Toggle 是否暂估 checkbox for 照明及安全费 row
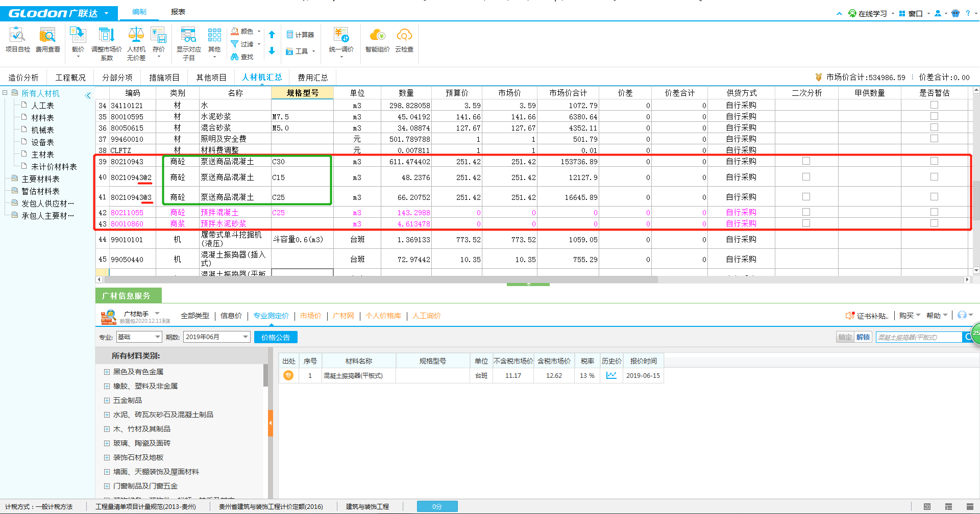Viewport: 980px width, 514px height. [x=934, y=138]
